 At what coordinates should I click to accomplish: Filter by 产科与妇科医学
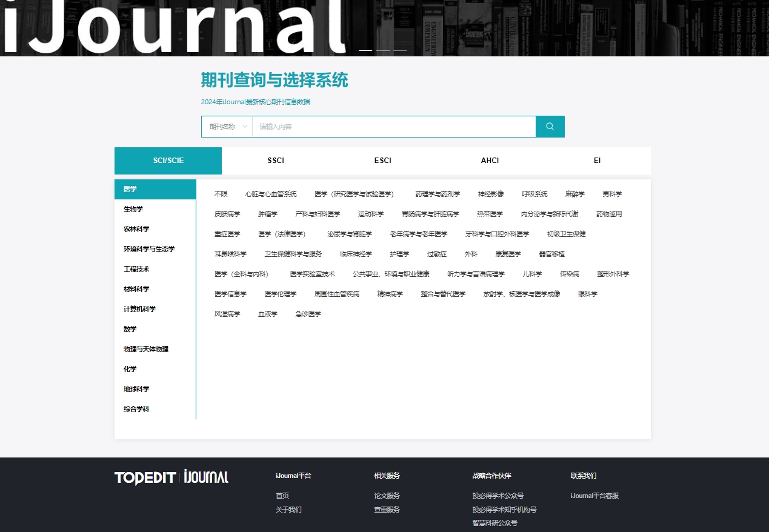318,214
